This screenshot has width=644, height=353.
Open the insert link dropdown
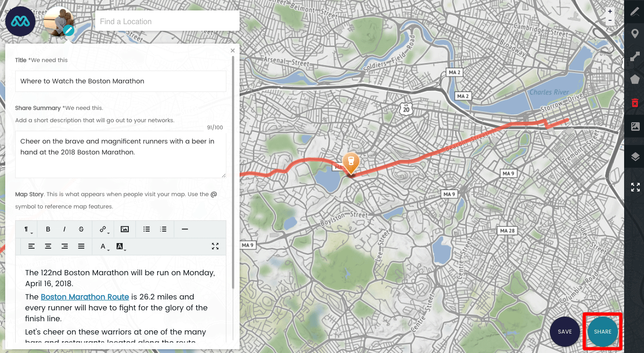[104, 229]
